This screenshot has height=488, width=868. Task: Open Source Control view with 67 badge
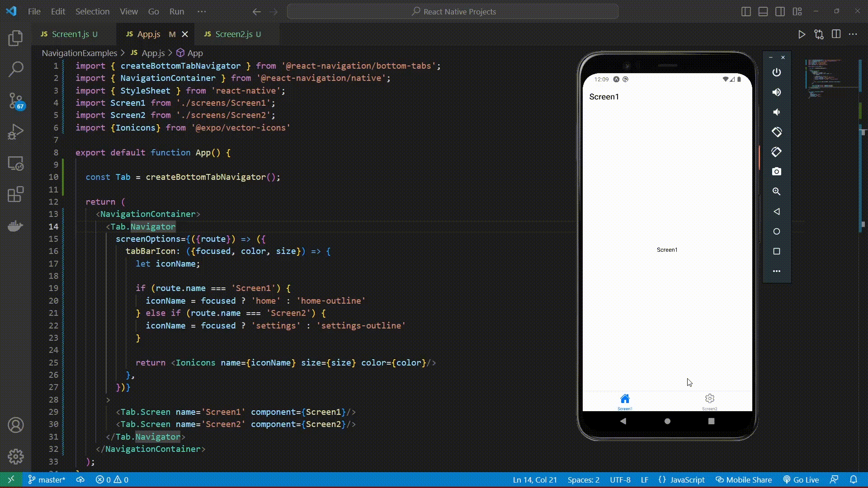(16, 100)
